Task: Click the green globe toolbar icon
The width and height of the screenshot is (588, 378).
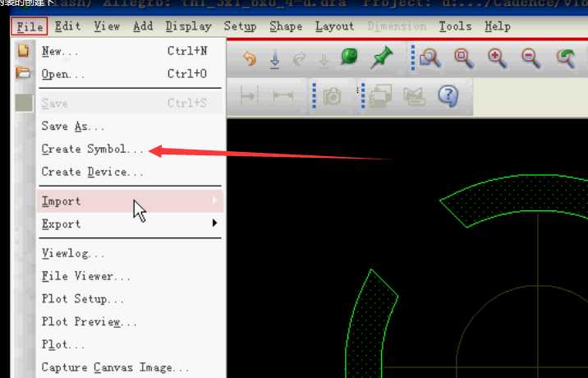Action: [350, 57]
